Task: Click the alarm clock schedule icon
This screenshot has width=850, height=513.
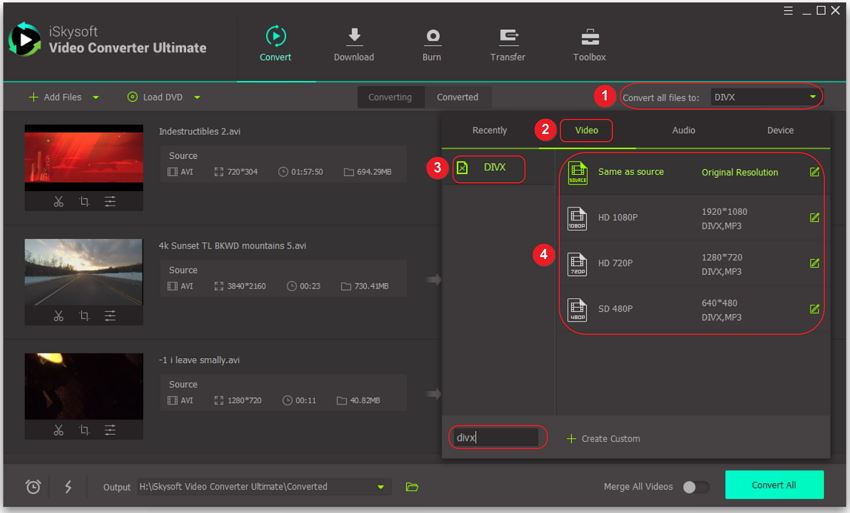Action: click(33, 487)
